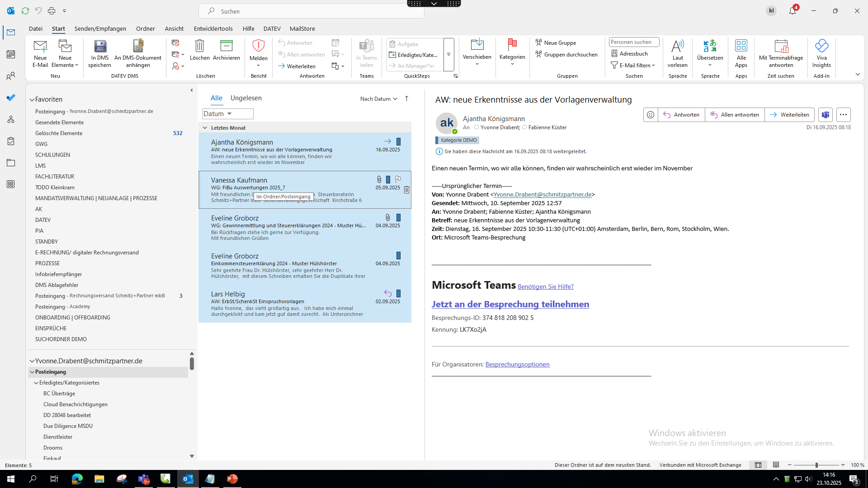
Task: Open the Kategorien flag menu
Action: click(x=512, y=53)
